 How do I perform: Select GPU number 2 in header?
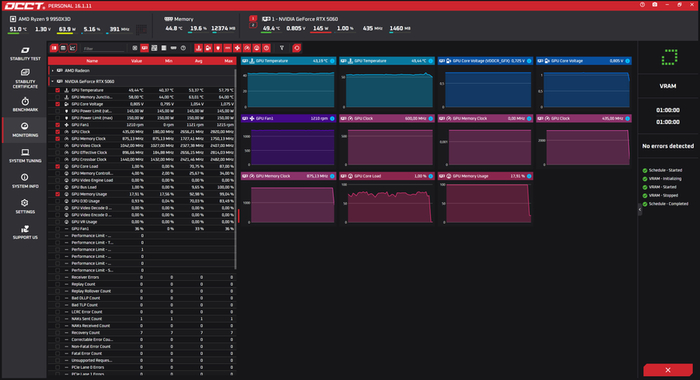[253, 25]
